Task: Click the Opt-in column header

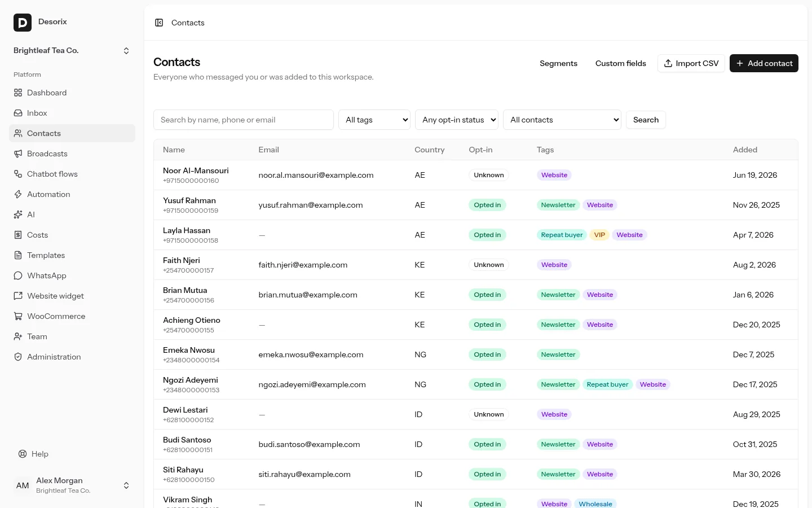Action: [480, 150]
